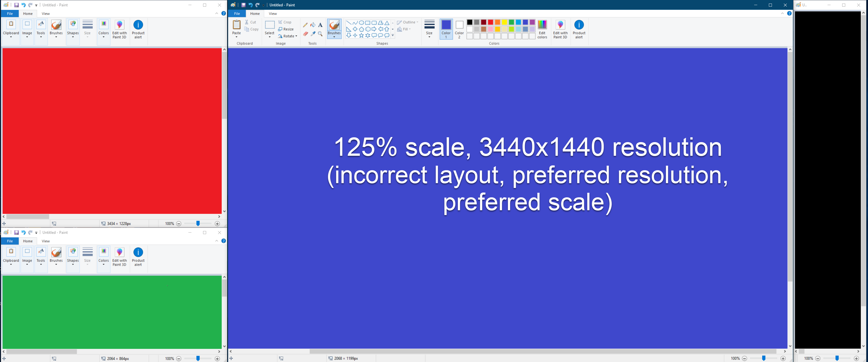Select the Pencil tool
868x362 pixels.
click(305, 25)
